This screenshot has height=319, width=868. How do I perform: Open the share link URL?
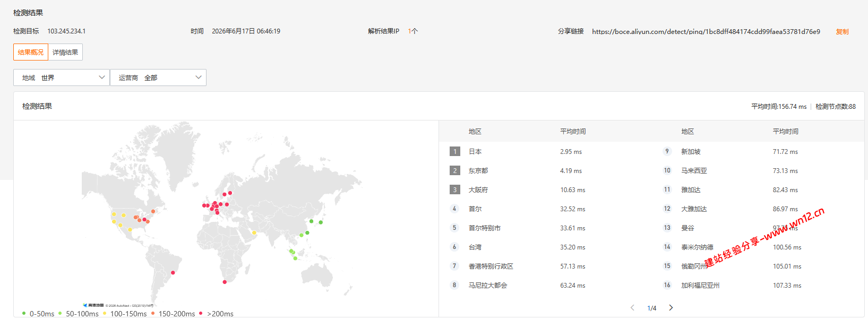click(706, 32)
